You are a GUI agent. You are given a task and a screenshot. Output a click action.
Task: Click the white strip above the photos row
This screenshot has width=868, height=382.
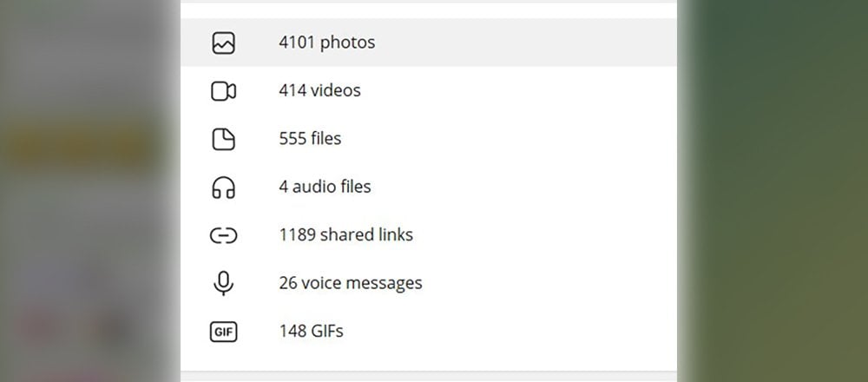pos(429,10)
